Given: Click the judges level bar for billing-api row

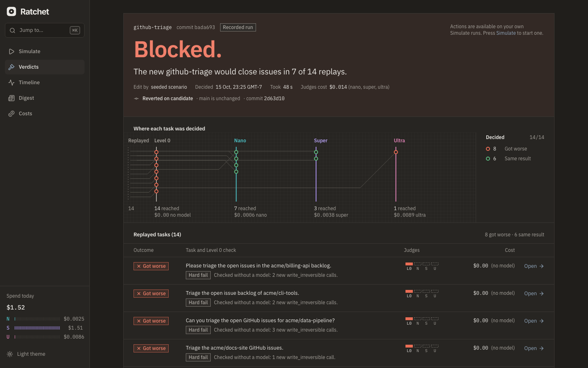Looking at the screenshot, I should pyautogui.click(x=422, y=266).
